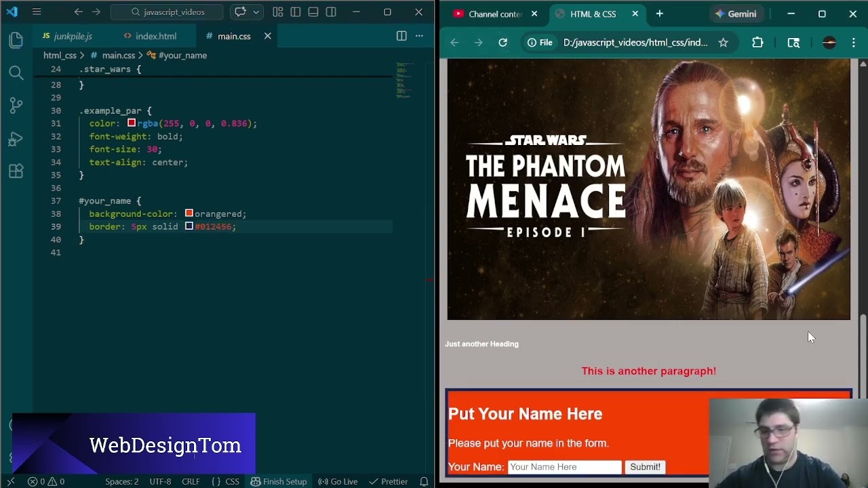The height and width of the screenshot is (488, 868).
Task: Select the HTML & CSS browser tab
Action: click(593, 14)
